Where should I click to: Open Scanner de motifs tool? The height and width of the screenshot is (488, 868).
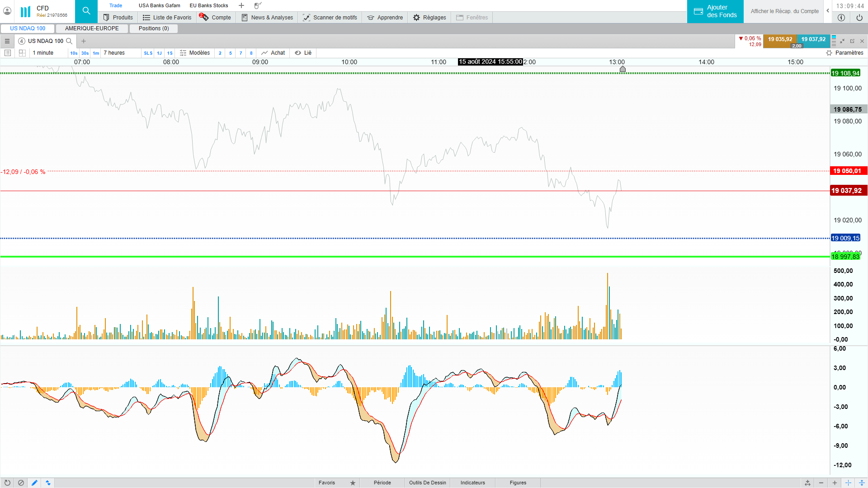pos(330,18)
